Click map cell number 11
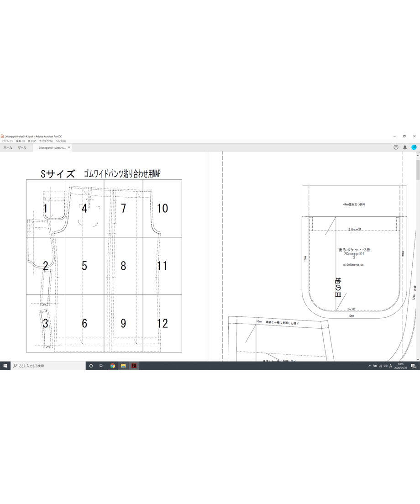Viewport: 420px width, 504px height. pos(162,266)
